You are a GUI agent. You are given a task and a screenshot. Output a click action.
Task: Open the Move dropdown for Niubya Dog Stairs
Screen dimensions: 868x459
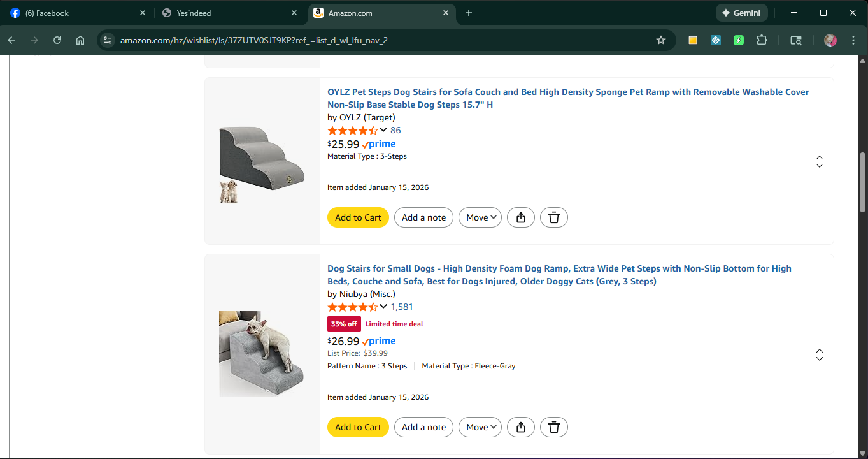click(480, 427)
